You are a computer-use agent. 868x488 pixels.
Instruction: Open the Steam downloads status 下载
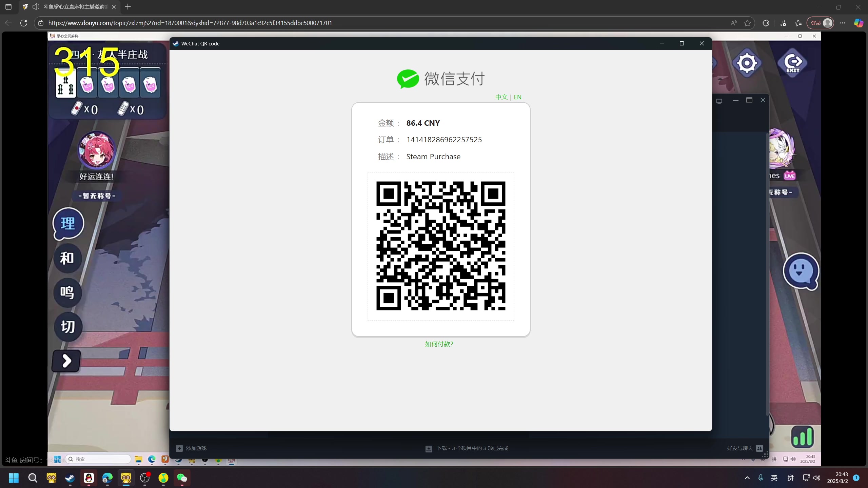[467, 448]
